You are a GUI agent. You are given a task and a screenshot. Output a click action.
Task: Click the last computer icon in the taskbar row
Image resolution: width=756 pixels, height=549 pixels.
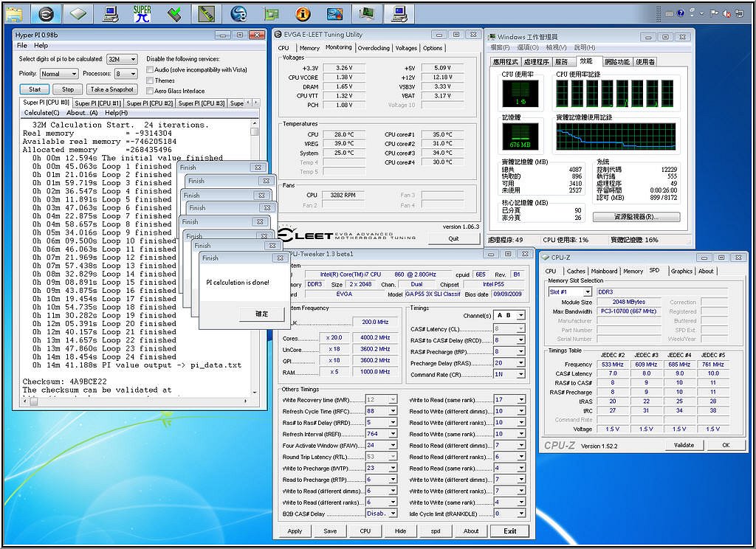pyautogui.click(x=399, y=13)
